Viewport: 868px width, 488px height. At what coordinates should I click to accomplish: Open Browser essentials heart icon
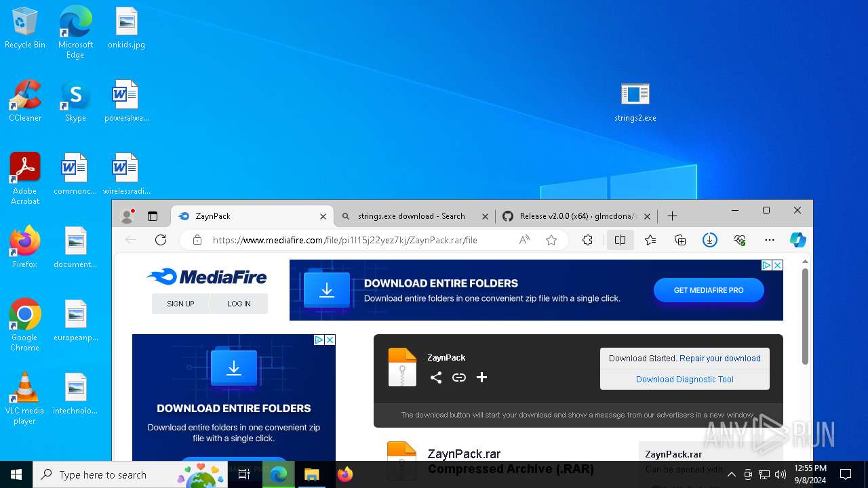740,240
